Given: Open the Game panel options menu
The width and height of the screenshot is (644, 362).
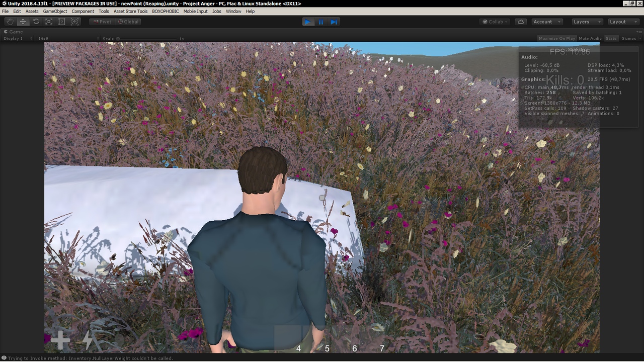Looking at the screenshot, I should (x=639, y=32).
